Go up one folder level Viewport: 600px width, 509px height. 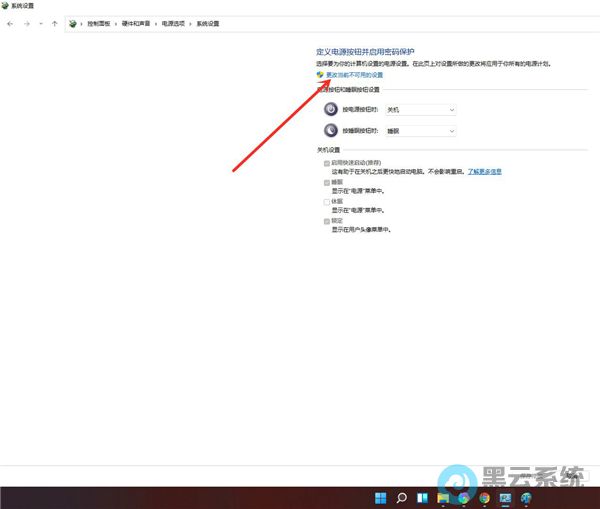tap(54, 22)
